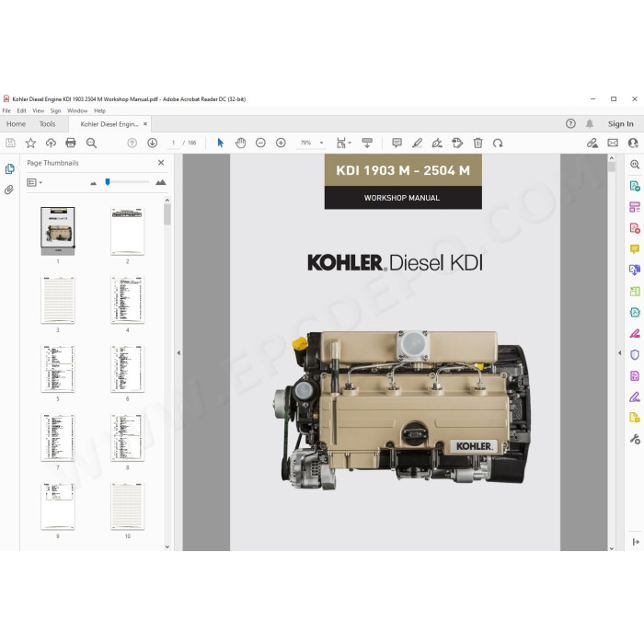Open Comment tool in right pane

point(635,249)
